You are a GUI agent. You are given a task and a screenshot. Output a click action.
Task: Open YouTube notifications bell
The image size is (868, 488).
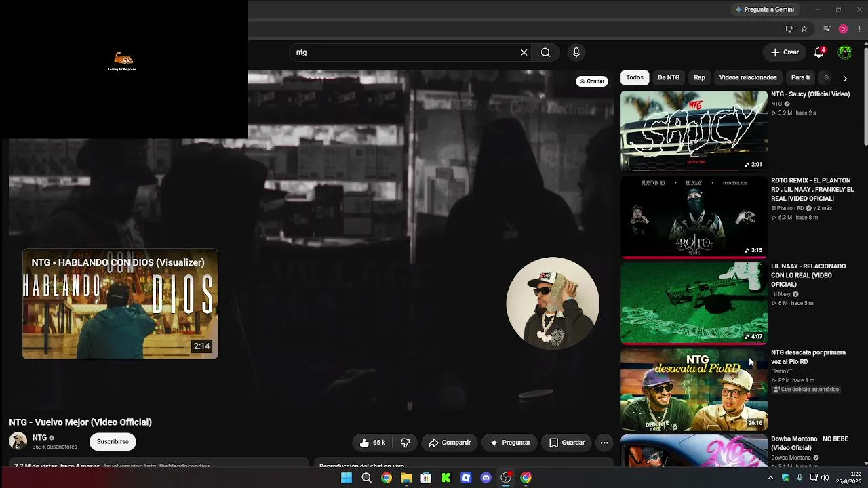coord(819,52)
